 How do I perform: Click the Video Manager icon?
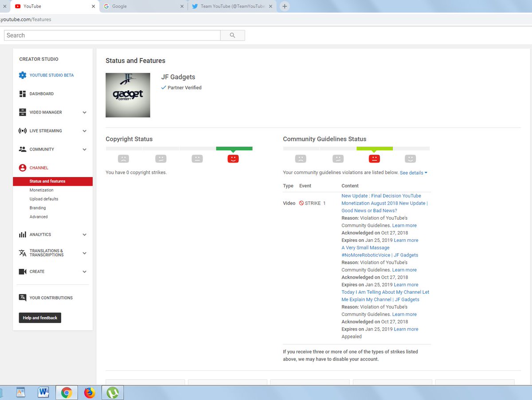pyautogui.click(x=23, y=113)
